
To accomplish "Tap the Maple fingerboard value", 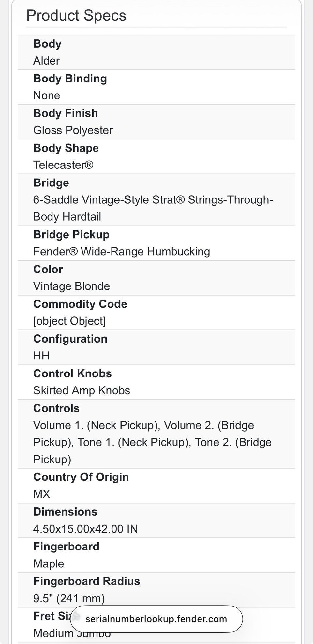I will click(49, 563).
